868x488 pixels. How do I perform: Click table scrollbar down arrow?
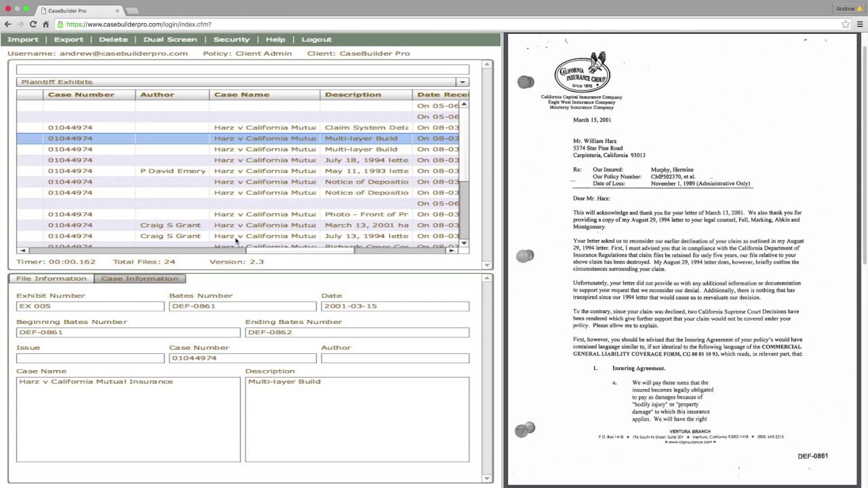coord(465,243)
